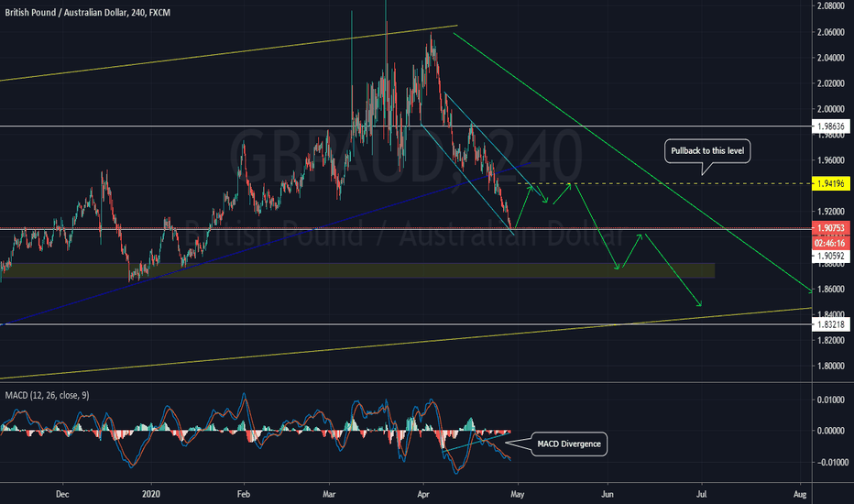Click the 0.00000 MACD axis value
This screenshot has width=854, height=504.
(x=833, y=431)
